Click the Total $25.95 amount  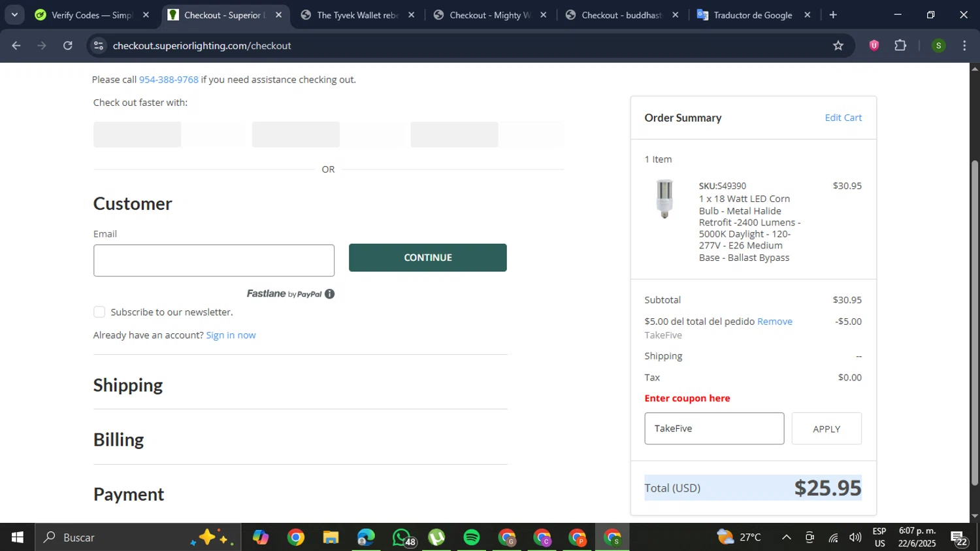click(828, 488)
